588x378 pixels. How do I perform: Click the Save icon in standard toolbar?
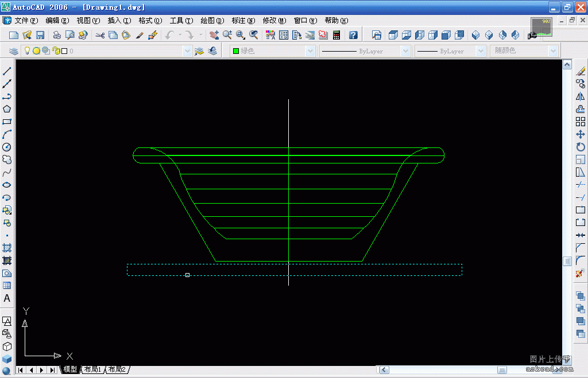(40, 35)
